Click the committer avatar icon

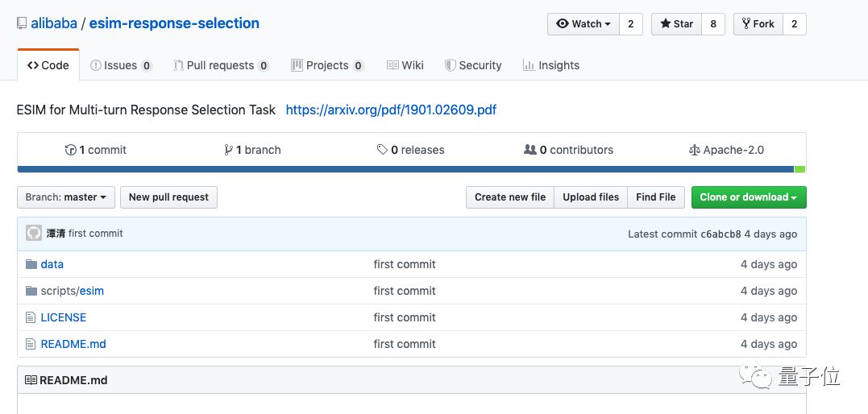point(34,234)
